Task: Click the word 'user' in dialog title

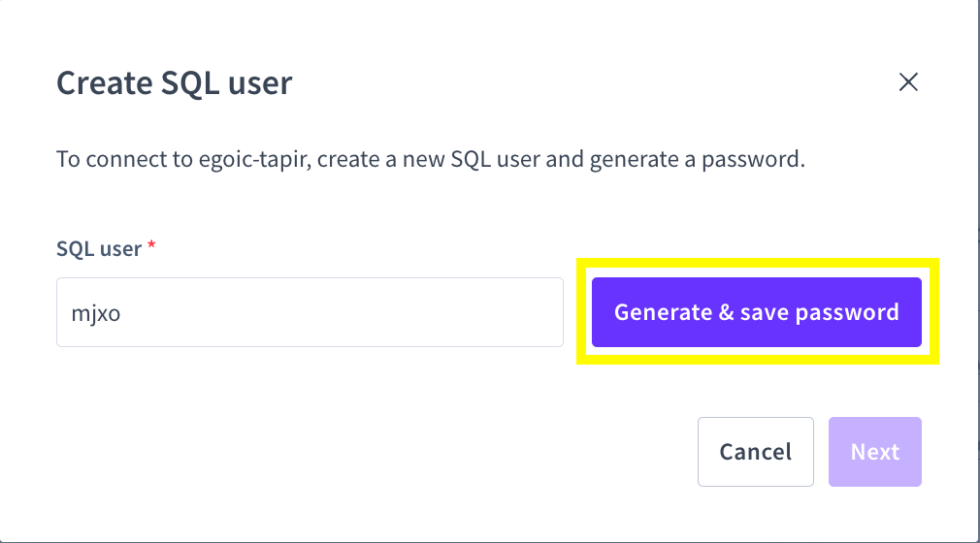Action: [259, 83]
